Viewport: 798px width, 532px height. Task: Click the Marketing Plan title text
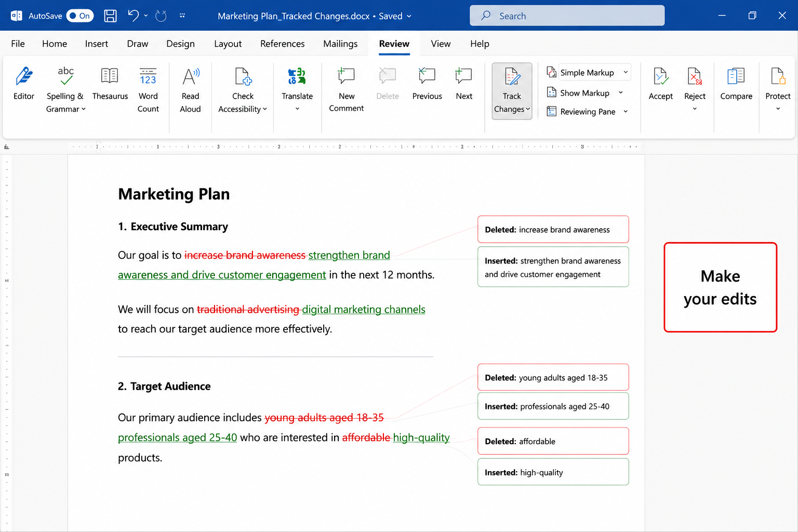click(x=174, y=194)
